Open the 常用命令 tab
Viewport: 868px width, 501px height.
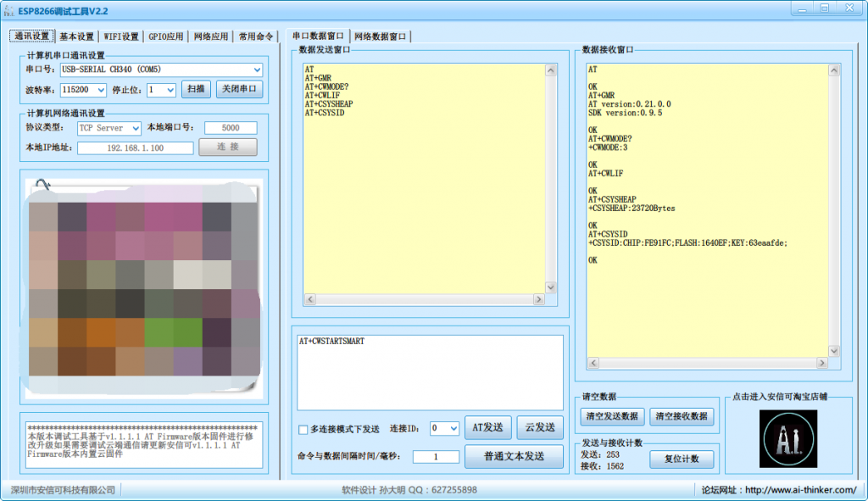(256, 36)
